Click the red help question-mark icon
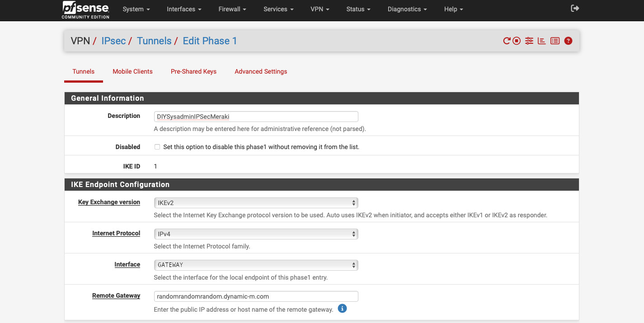Image resolution: width=644 pixels, height=323 pixels. click(x=569, y=41)
